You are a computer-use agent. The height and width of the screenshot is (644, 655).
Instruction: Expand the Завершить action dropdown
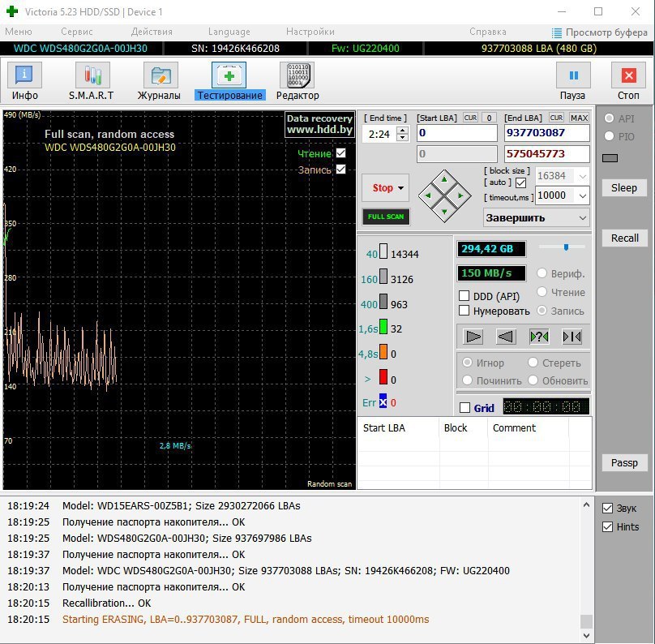pyautogui.click(x=582, y=217)
